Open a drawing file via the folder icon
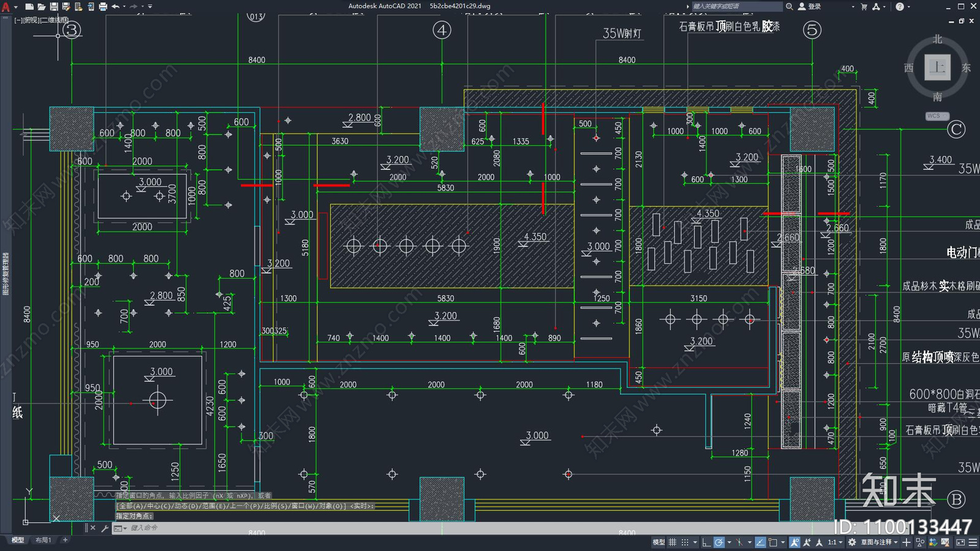The image size is (980, 551). [42, 7]
